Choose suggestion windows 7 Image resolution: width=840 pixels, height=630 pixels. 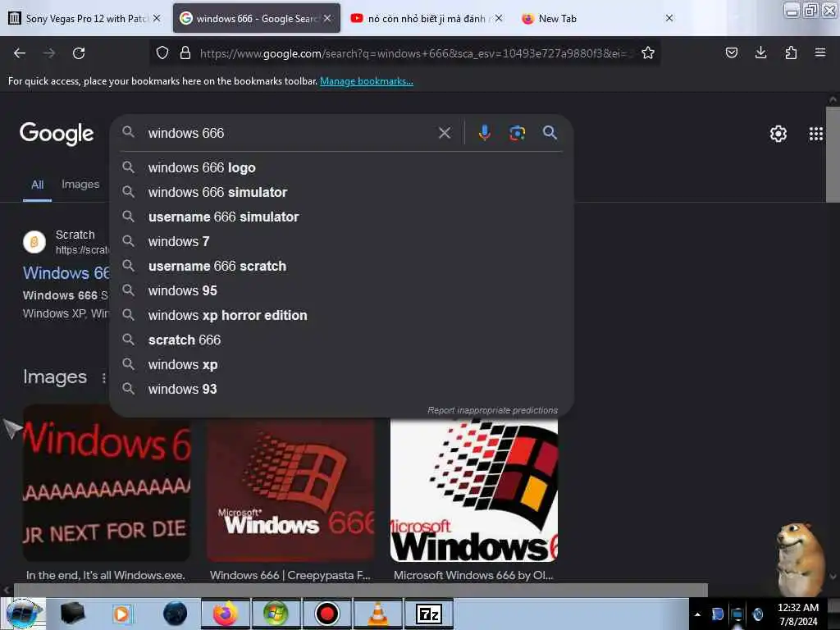342,242
